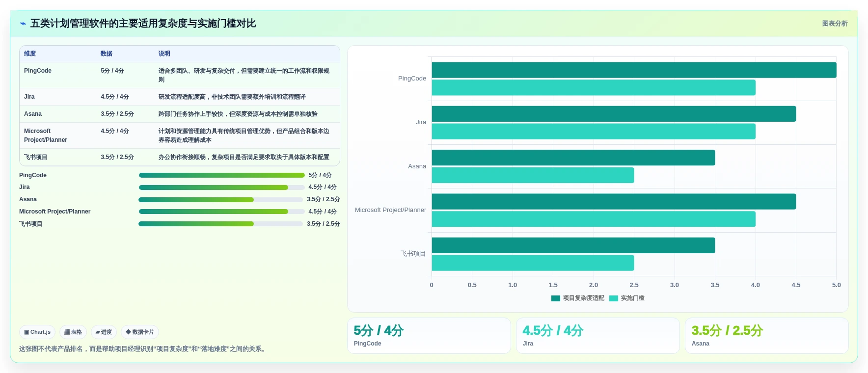Click PingCode's light teal threshold bar in chart
The height and width of the screenshot is (373, 868).
click(x=594, y=88)
